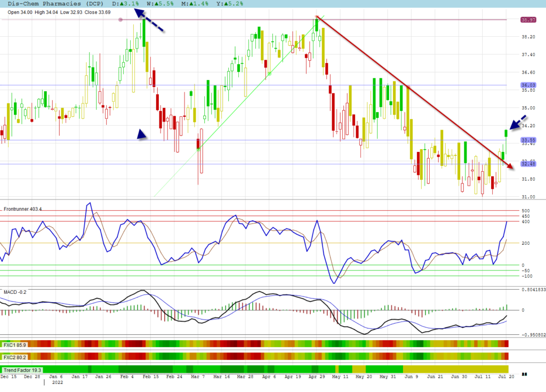Click the High 34.04 readout
546x392 pixels.
[46, 12]
